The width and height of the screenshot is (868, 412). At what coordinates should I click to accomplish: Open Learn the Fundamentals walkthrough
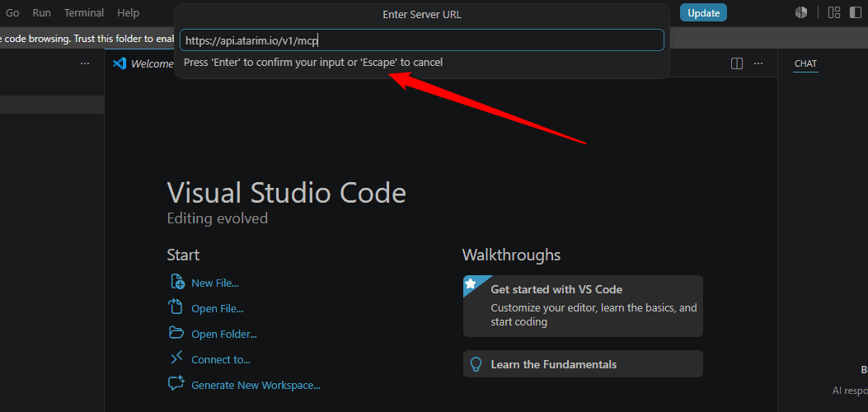tap(583, 364)
